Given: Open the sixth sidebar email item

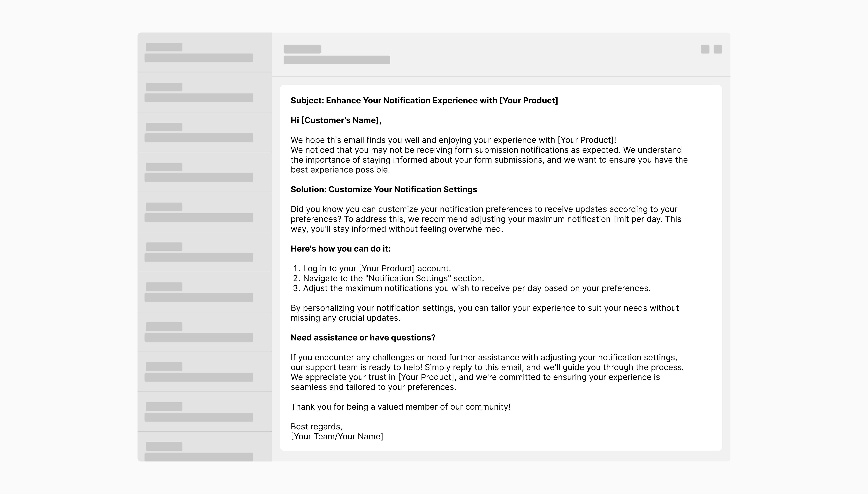Looking at the screenshot, I should (x=204, y=252).
